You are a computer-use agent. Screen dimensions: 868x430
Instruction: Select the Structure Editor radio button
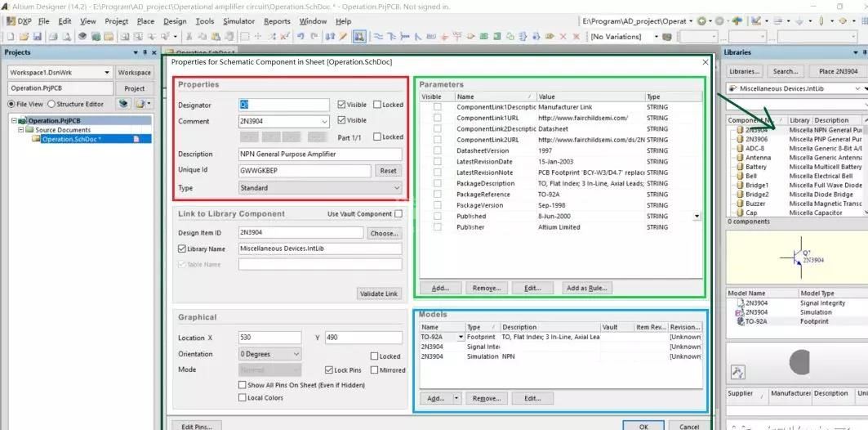(51, 104)
